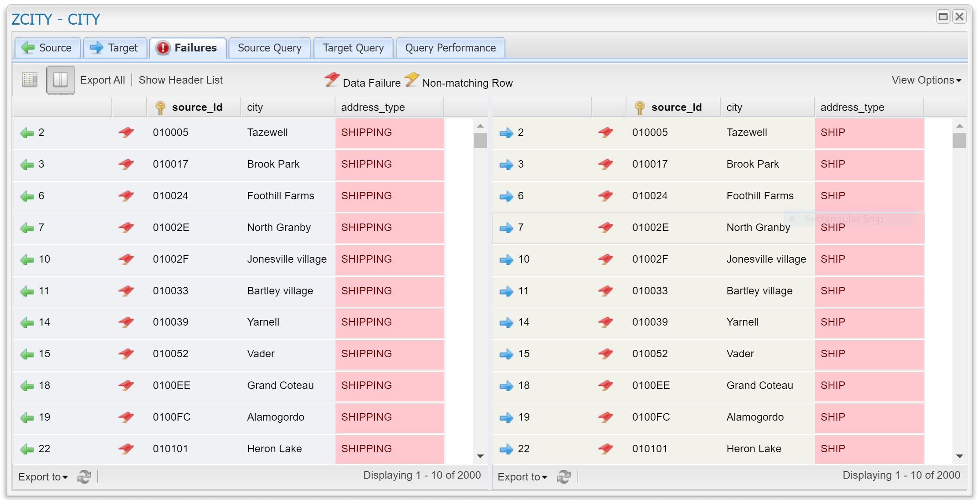Click the left pane scrollbar up arrow
Viewport: 980px width, 502px height.
(480, 126)
